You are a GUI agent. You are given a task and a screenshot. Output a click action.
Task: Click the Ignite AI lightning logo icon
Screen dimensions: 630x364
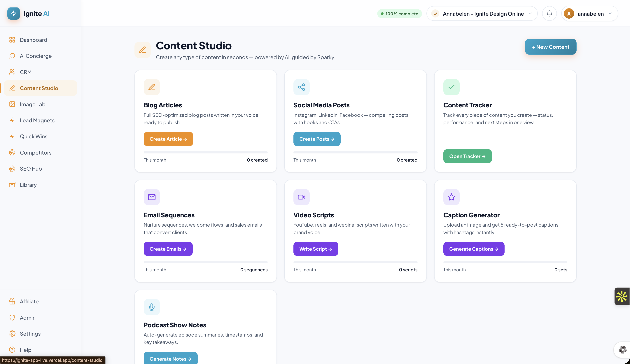click(x=13, y=13)
